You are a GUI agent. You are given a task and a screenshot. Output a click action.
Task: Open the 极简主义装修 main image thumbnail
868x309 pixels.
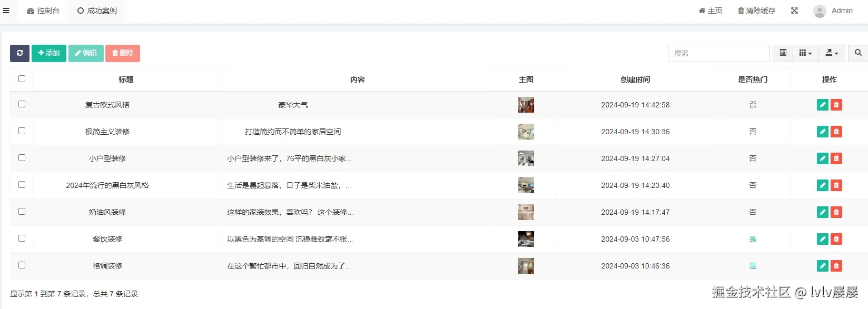pos(526,132)
